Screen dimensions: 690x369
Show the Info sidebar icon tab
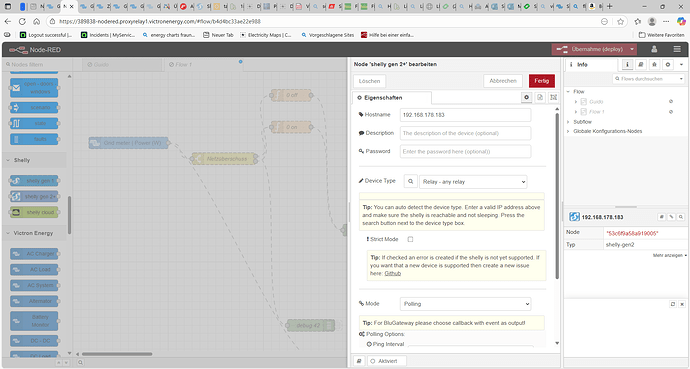(x=628, y=64)
